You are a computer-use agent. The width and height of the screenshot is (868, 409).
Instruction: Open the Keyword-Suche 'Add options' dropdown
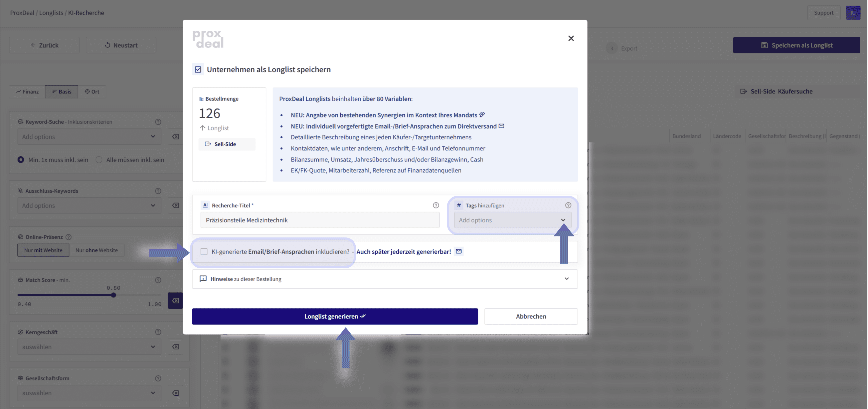(x=89, y=137)
